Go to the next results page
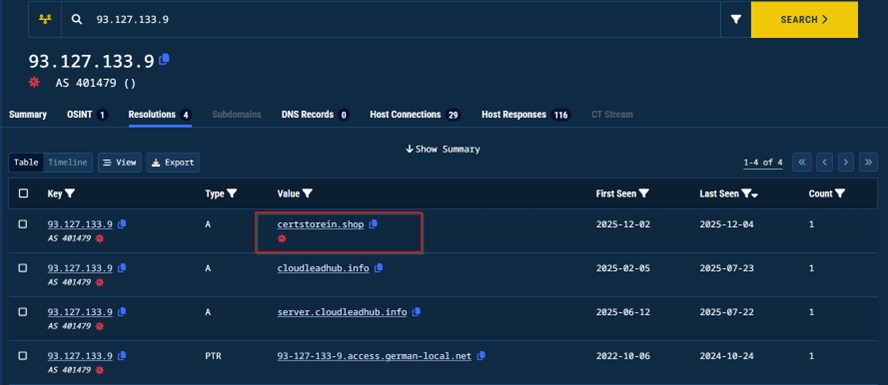 [x=846, y=162]
